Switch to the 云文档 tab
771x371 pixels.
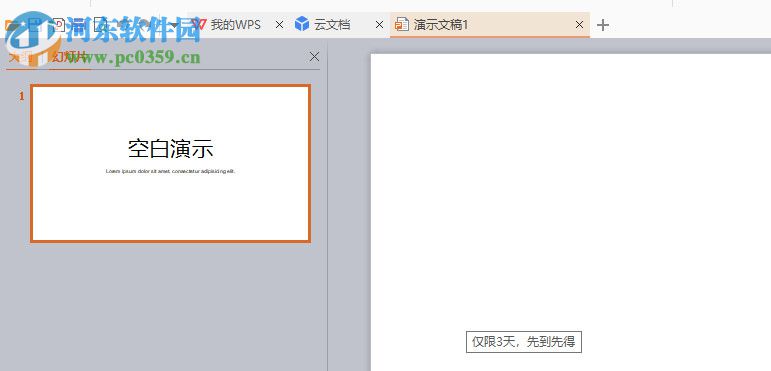point(322,25)
